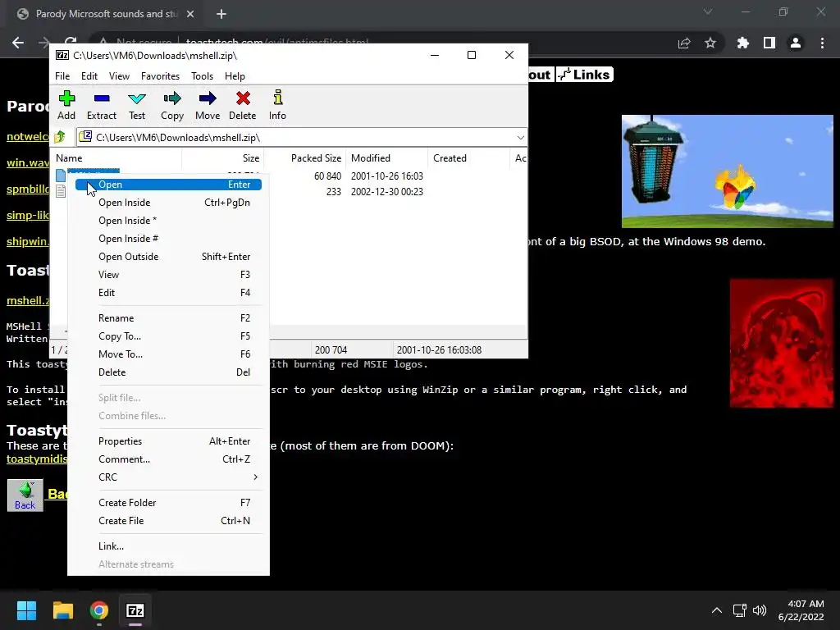The image size is (840, 630).
Task: Open the Help menu
Action: [235, 76]
